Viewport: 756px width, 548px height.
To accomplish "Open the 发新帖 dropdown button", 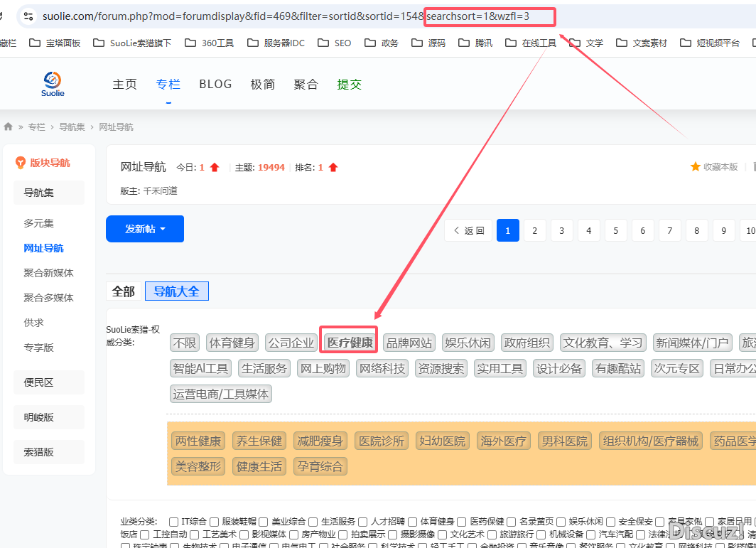I will click(145, 229).
